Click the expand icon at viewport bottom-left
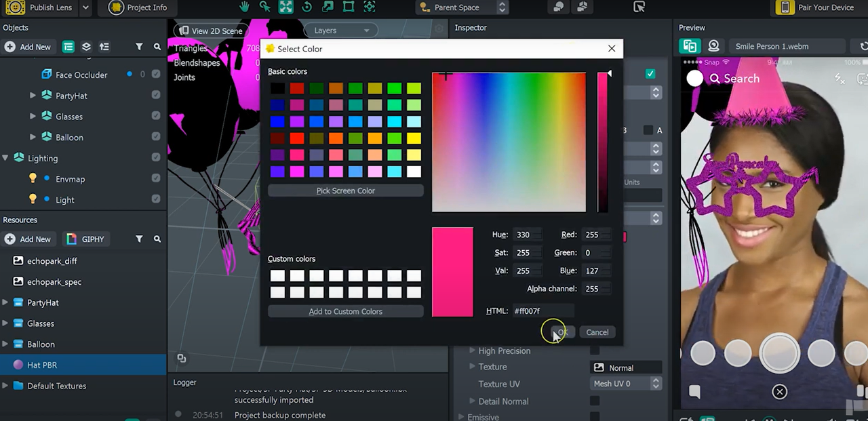Viewport: 868px width, 421px height. click(182, 357)
